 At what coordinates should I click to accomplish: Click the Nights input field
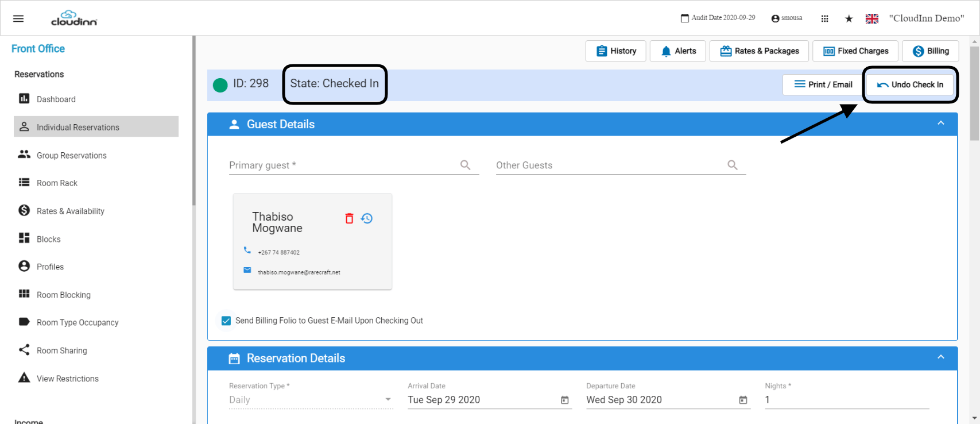[x=847, y=400]
